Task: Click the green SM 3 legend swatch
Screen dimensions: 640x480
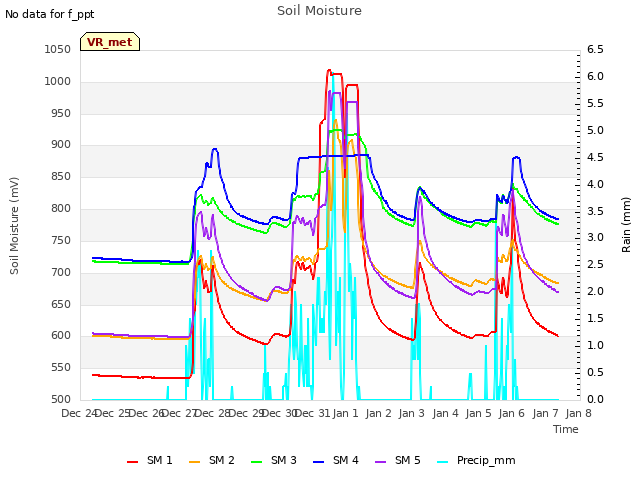Action: 257,462
